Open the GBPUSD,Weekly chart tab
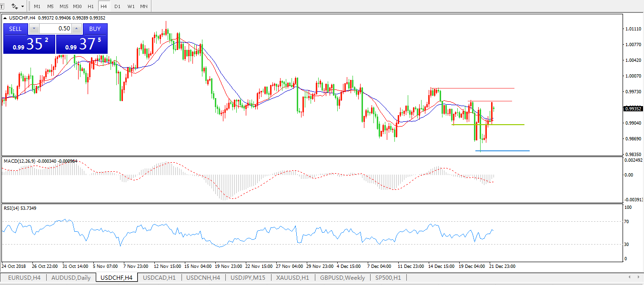The height and width of the screenshot is (285, 644). coord(342,278)
